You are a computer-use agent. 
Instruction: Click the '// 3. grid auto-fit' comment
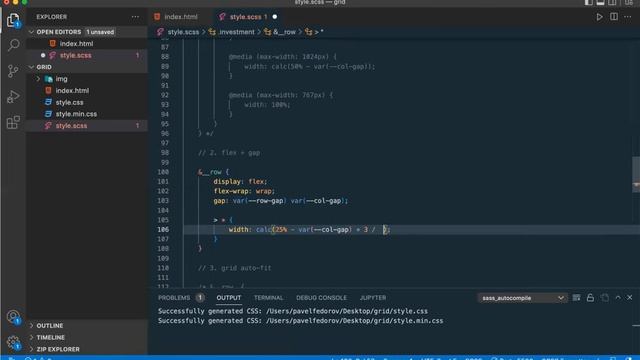234,268
